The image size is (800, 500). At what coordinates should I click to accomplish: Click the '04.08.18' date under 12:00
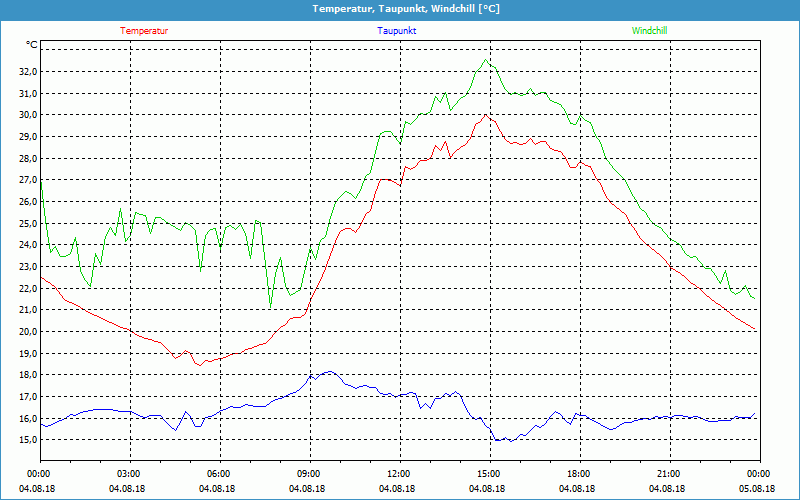(396, 489)
